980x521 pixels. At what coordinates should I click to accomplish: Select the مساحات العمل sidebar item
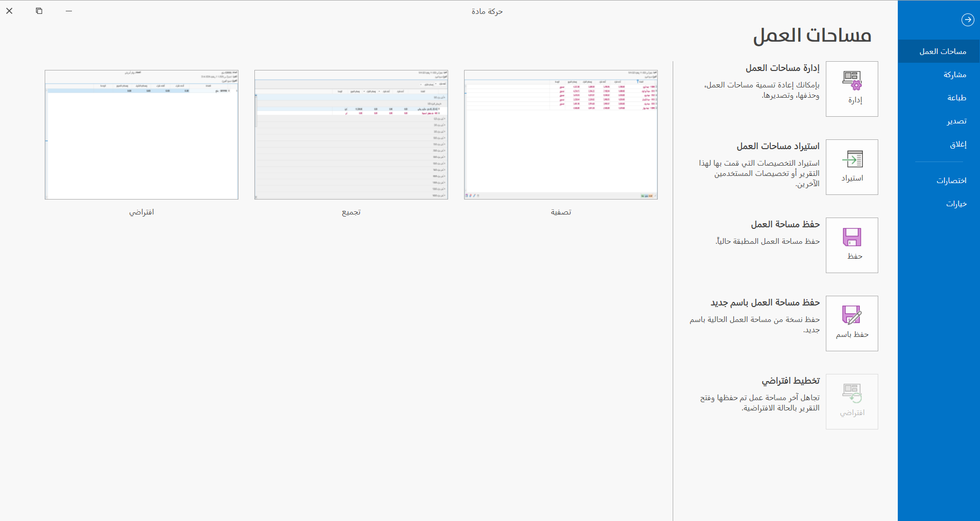click(x=939, y=51)
